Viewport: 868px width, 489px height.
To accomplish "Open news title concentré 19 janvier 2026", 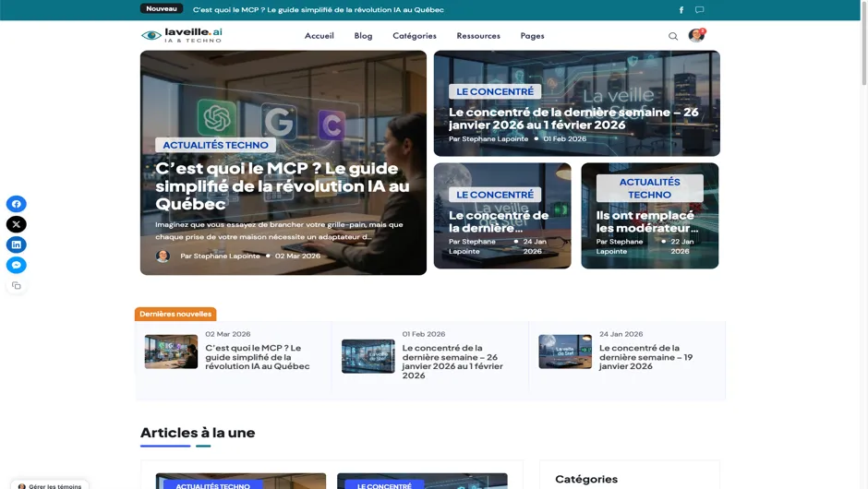I will [x=646, y=357].
